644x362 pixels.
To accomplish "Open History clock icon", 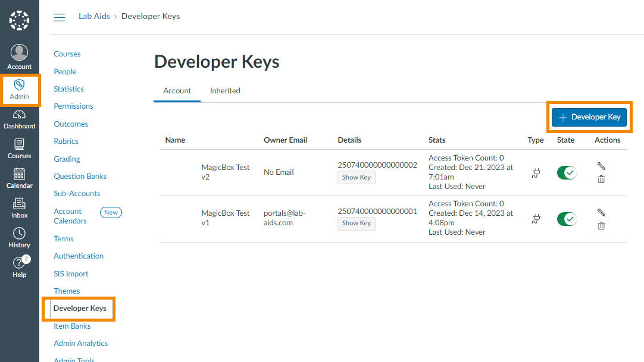I will coord(19,234).
